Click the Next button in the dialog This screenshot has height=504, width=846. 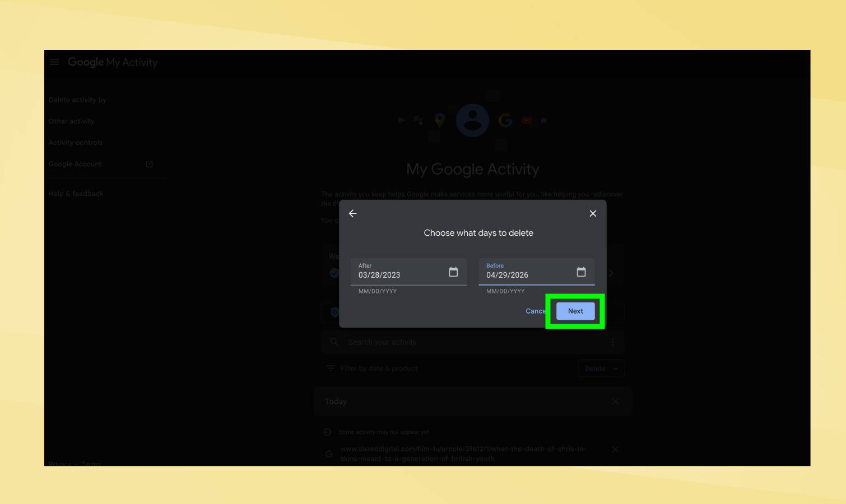pos(575,311)
